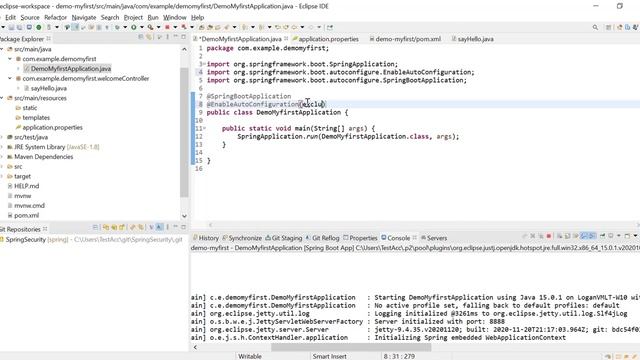This screenshot has height=360, width=640.
Task: Click the red Stop icon in main toolbar
Action: pyautogui.click(x=167, y=27)
